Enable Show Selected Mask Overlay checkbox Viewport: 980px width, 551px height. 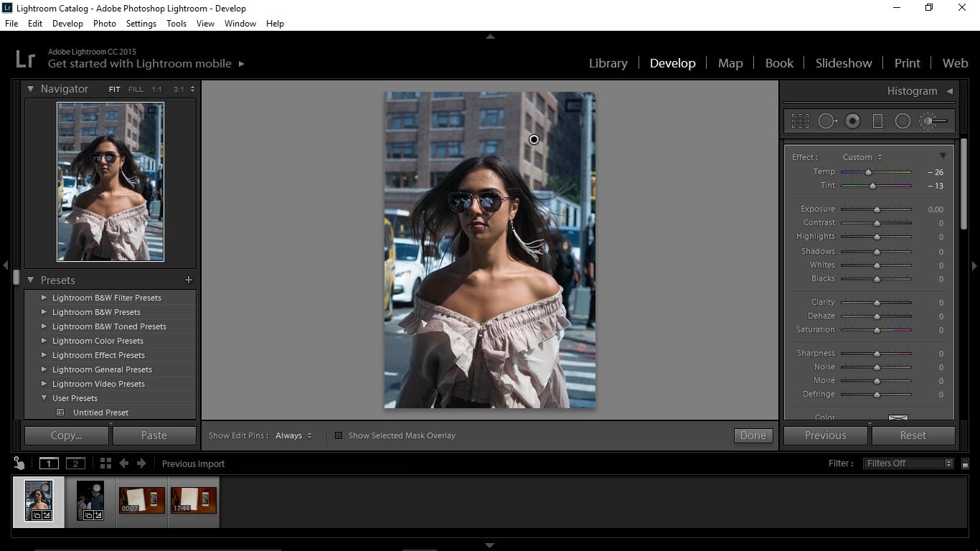coord(339,435)
